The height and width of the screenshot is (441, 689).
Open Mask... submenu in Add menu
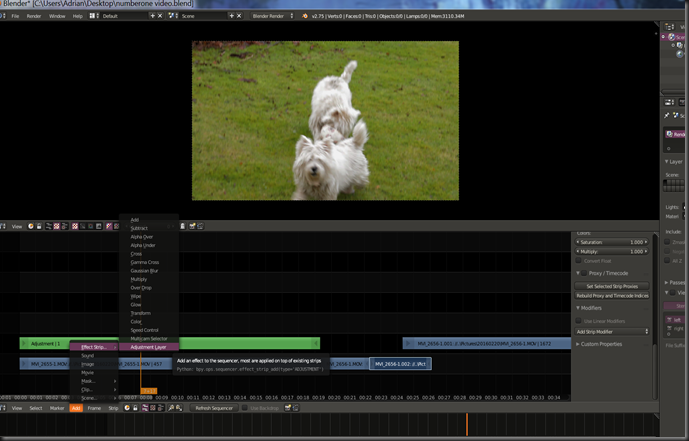(94, 381)
